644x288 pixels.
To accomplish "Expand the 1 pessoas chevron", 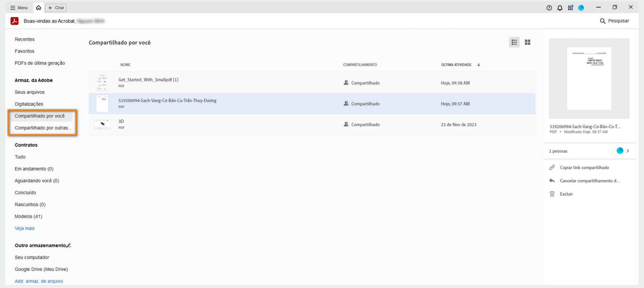I will click(x=628, y=151).
